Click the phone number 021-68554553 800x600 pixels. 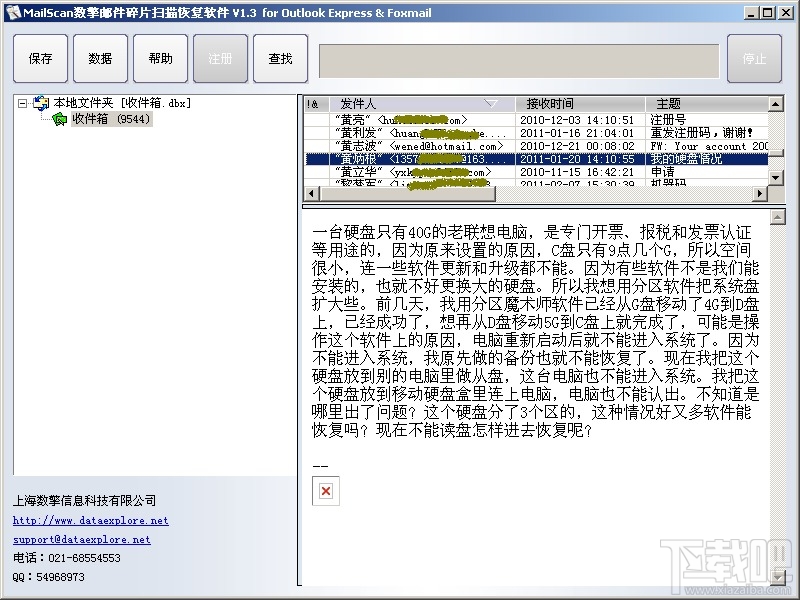point(84,558)
